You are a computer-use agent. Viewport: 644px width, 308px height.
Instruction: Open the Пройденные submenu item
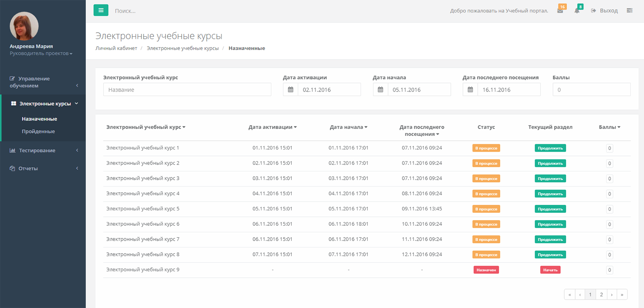pos(38,131)
